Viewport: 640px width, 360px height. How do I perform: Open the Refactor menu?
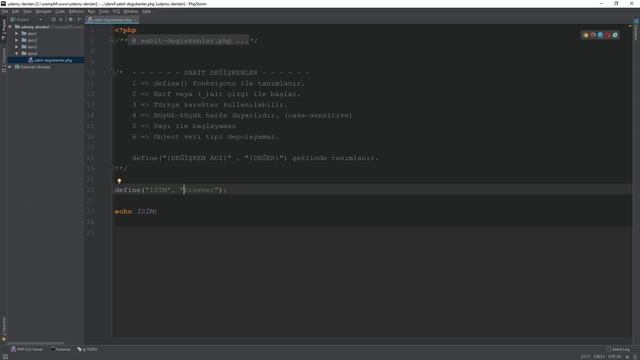76,12
